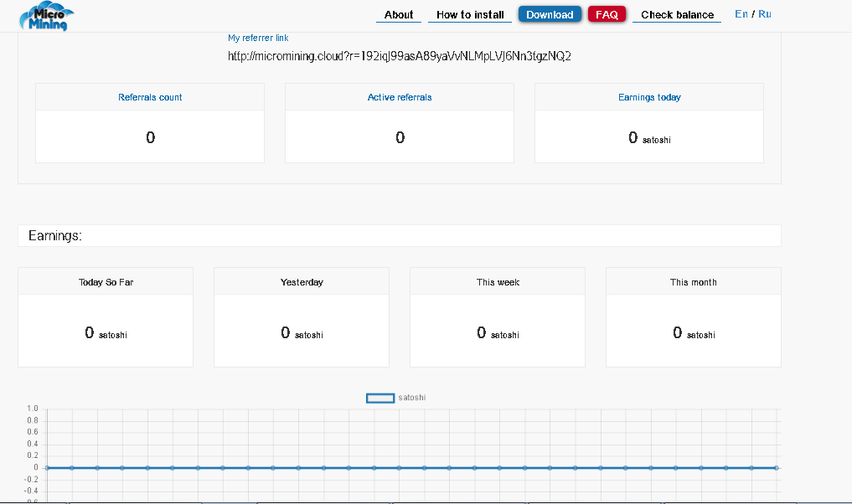Click the Referrals count header
This screenshot has height=504, width=852.
point(150,97)
